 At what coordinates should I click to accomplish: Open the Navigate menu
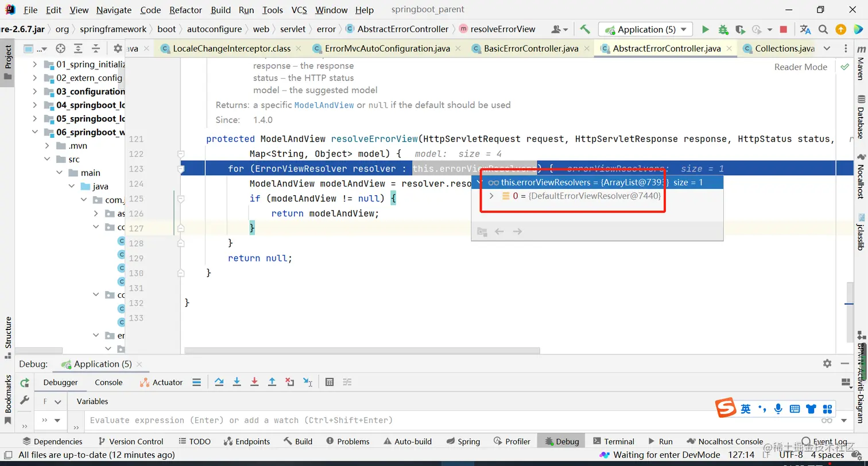(x=114, y=10)
